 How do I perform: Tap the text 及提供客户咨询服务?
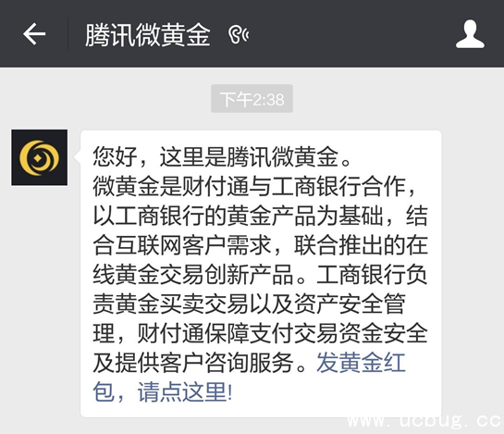point(193,363)
